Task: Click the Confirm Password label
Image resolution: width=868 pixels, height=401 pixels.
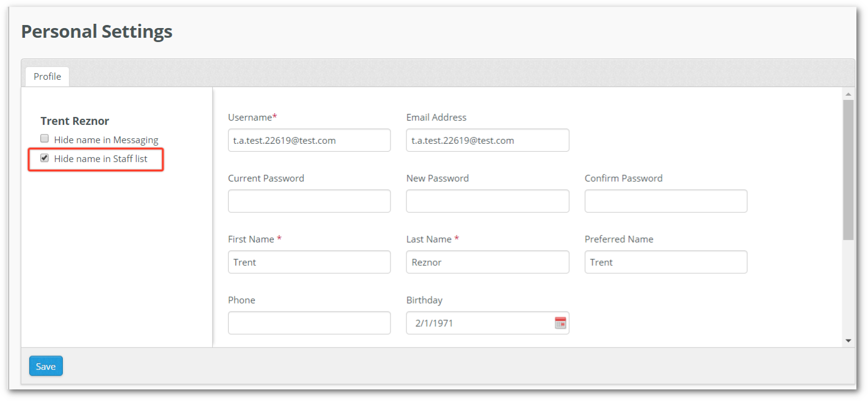Action: (623, 178)
